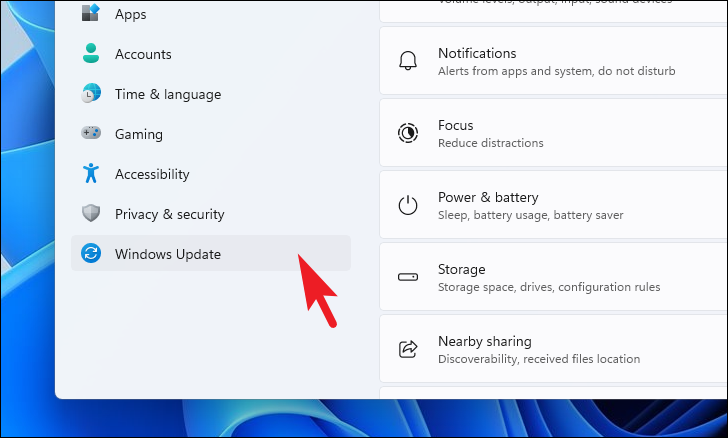Open the Notifications settings card

tap(553, 61)
